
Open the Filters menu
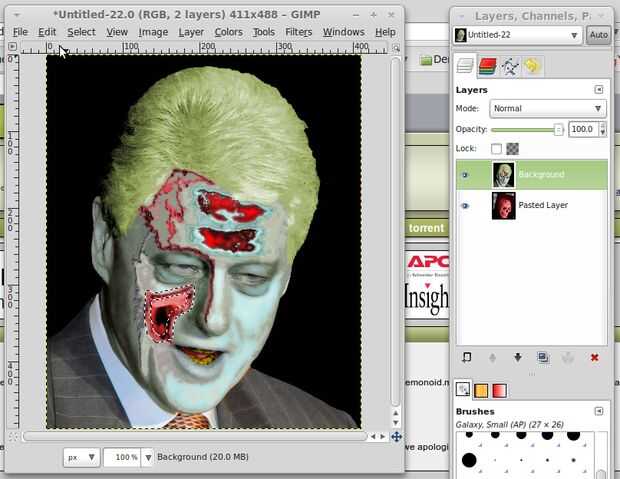[299, 32]
